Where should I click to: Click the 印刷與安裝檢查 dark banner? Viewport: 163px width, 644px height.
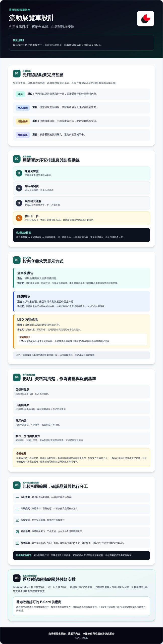(x=81, y=555)
